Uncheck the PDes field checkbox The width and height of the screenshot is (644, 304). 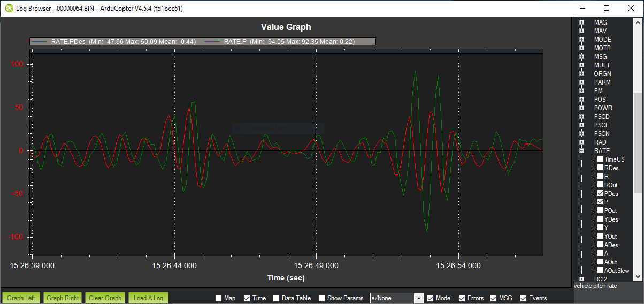click(601, 194)
